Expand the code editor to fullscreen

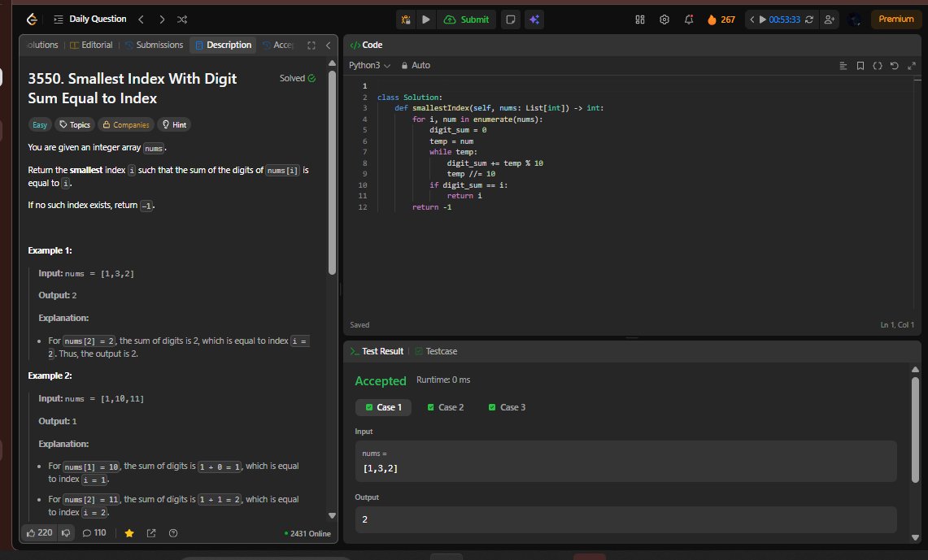click(x=912, y=66)
